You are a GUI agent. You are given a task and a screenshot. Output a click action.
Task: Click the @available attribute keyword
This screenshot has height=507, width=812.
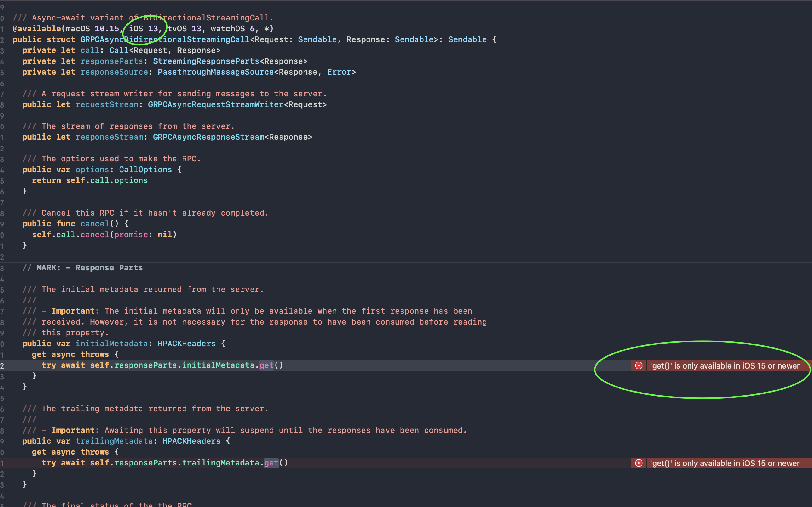coord(37,29)
